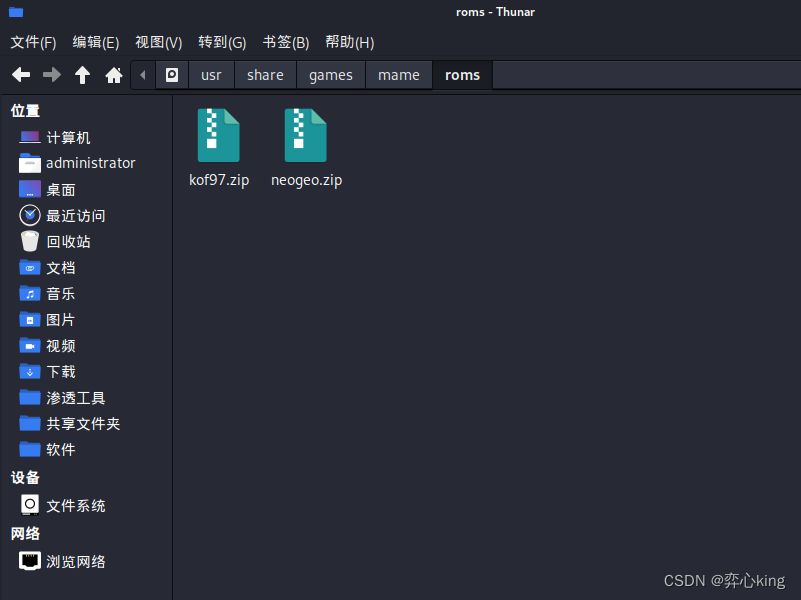Viewport: 801px width, 600px height.
Task: Navigate to share in the path bar
Action: point(265,75)
